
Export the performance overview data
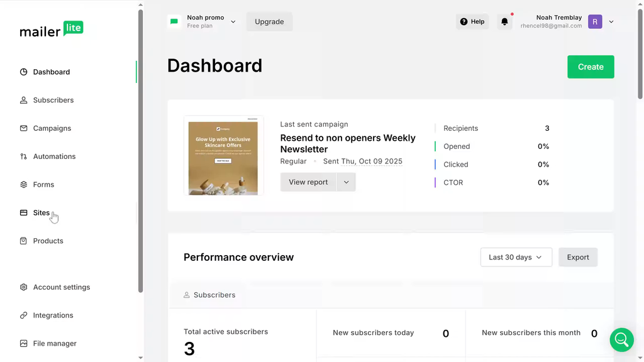tap(577, 257)
